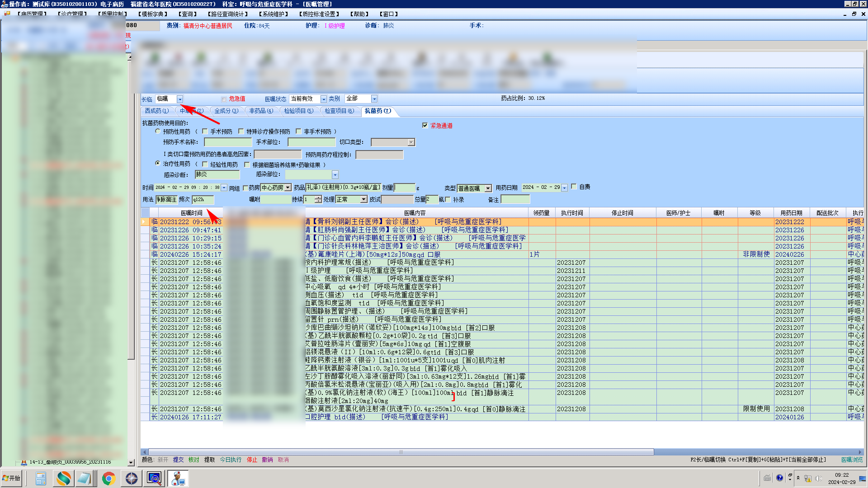
Task: Click the 新开 button in the footer
Action: 163,460
